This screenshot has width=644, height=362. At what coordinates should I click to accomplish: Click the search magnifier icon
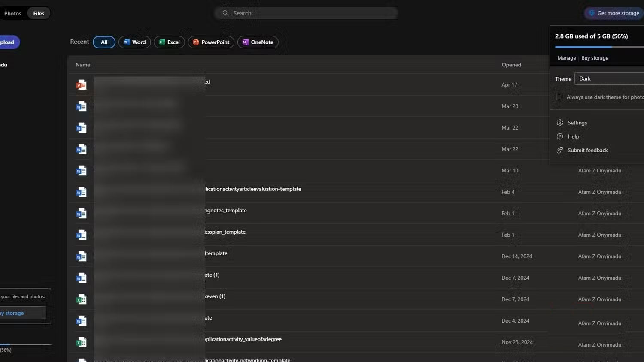click(225, 13)
